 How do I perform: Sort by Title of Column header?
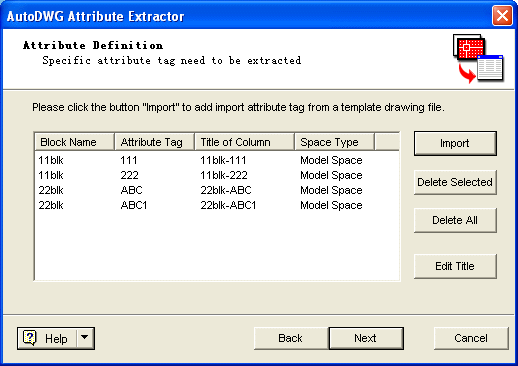point(245,142)
